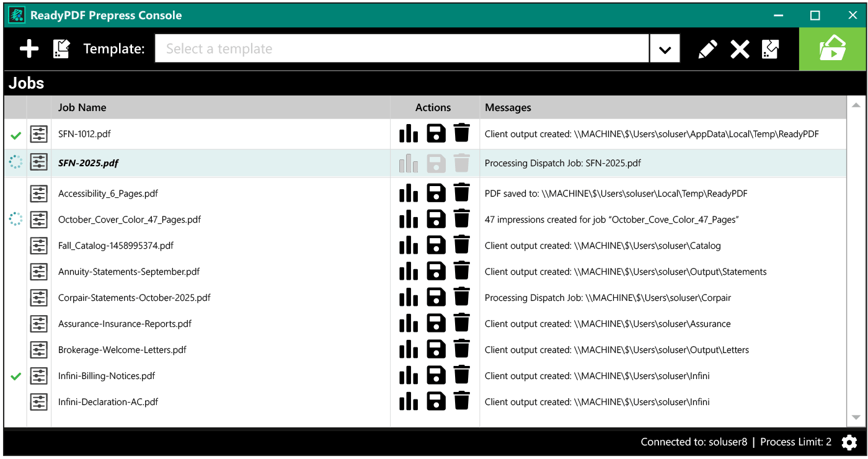The width and height of the screenshot is (868, 459).
Task: Click the Select a template field
Action: pos(402,49)
